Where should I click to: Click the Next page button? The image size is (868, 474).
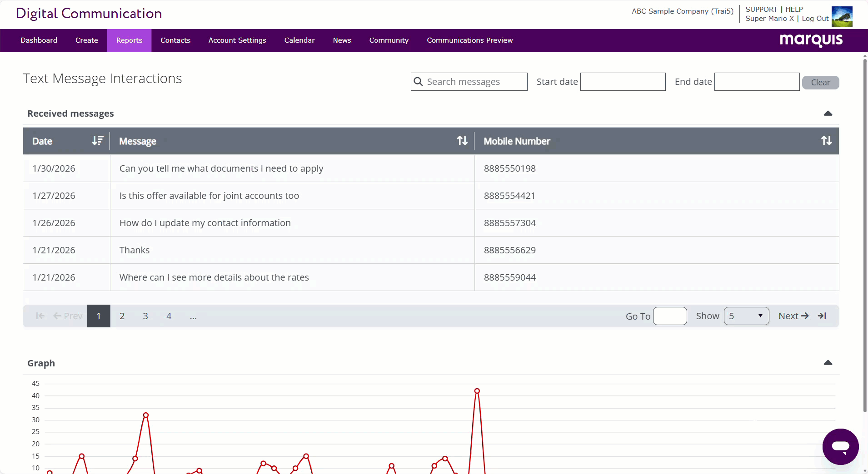click(x=793, y=316)
